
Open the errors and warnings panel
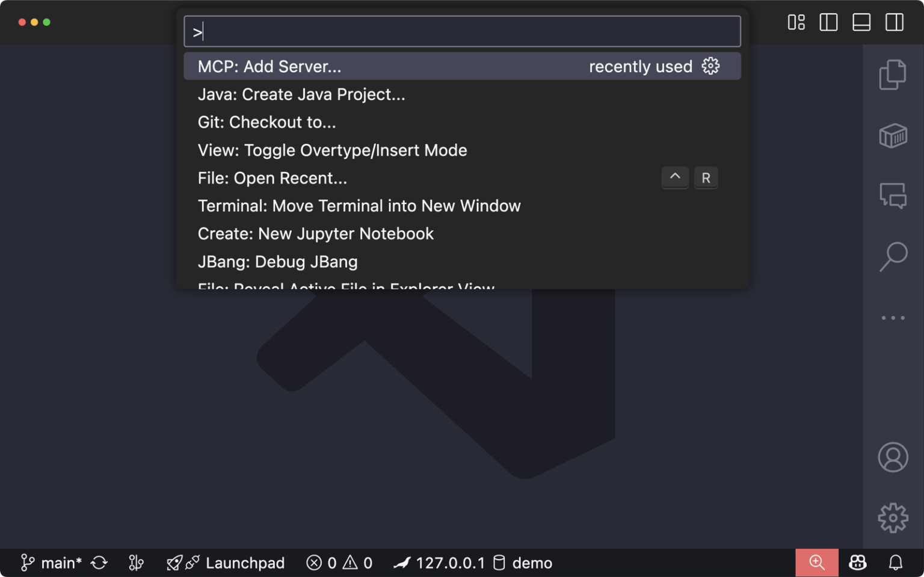(339, 563)
